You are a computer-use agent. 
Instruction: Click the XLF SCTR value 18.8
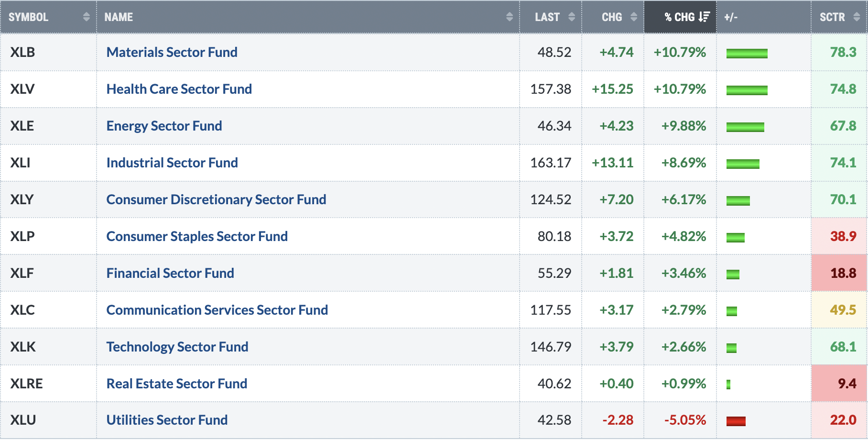843,273
